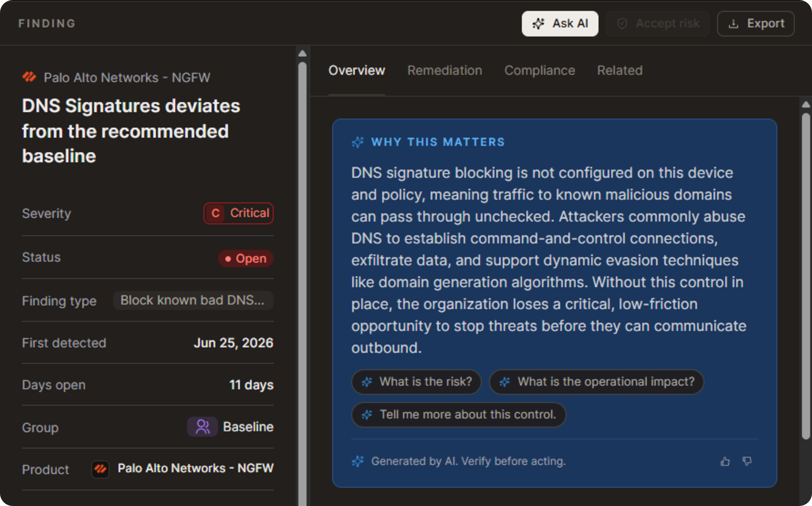The image size is (812, 506).
Task: Ask 'What is the risk?'
Action: [x=416, y=382]
